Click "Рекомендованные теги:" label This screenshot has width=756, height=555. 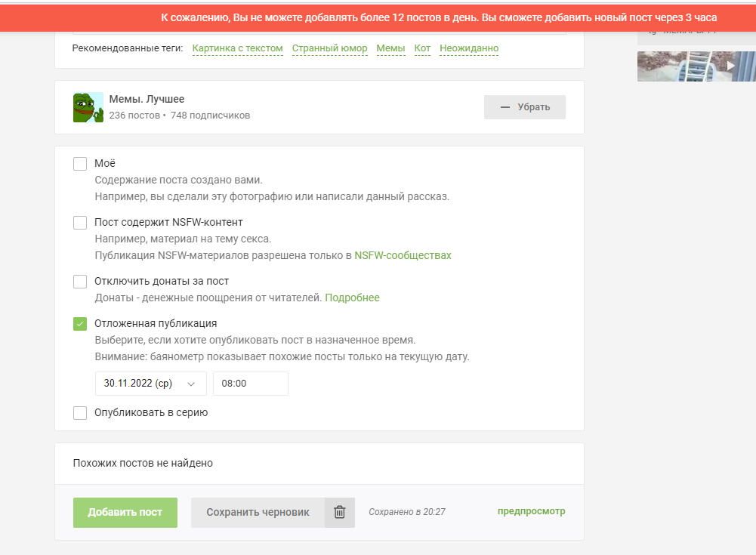click(x=128, y=48)
